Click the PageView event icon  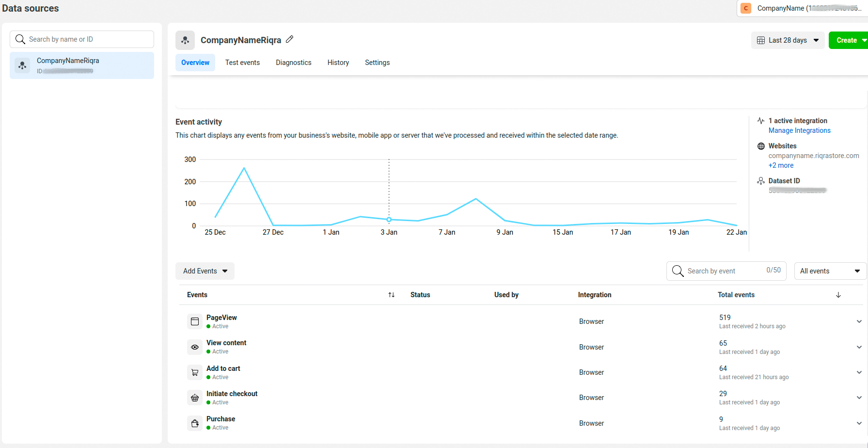pyautogui.click(x=195, y=321)
